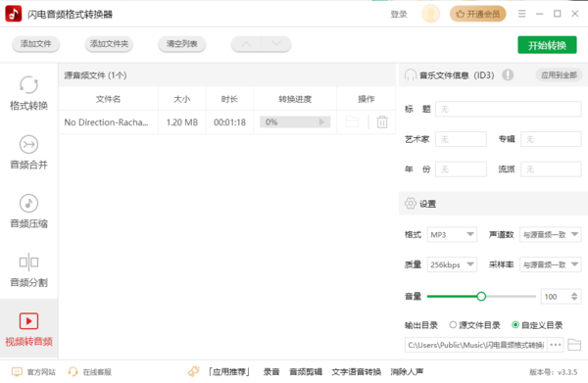
Task: Click the 音量 volume slider handle
Action: tap(481, 297)
